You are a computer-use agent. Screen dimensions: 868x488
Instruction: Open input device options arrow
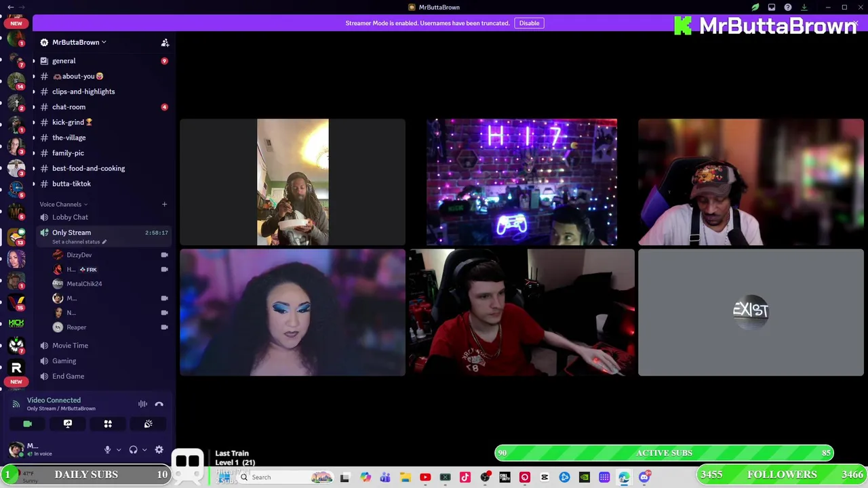point(119,449)
